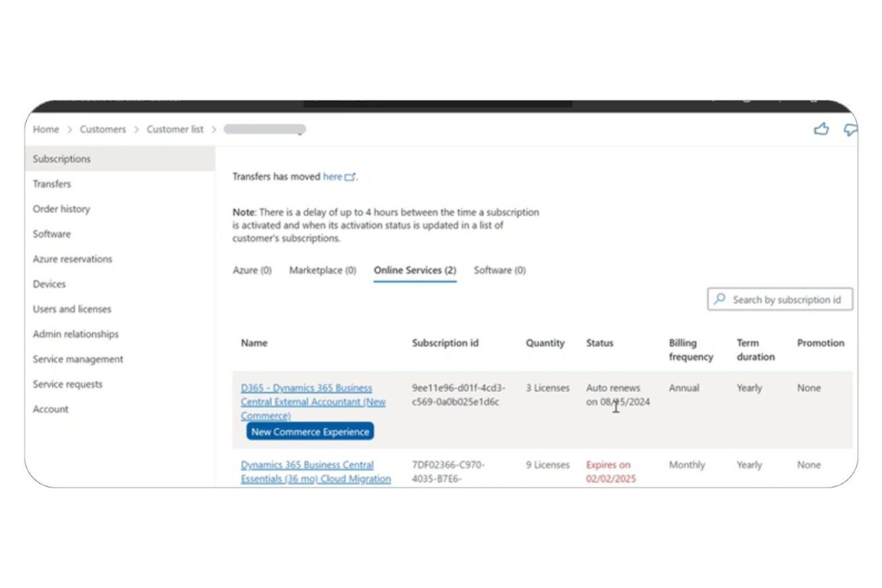882x588 pixels.
Task: Click the Search by subscription id field
Action: point(780,299)
